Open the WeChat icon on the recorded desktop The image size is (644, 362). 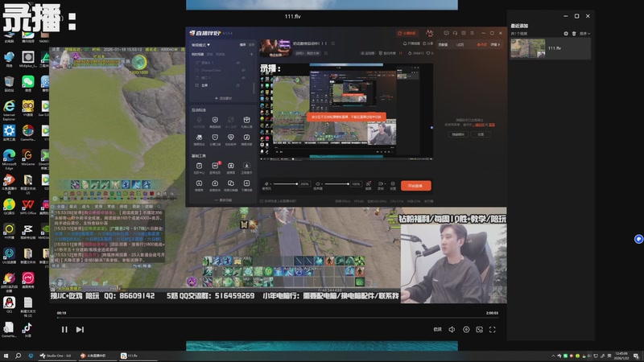28,82
